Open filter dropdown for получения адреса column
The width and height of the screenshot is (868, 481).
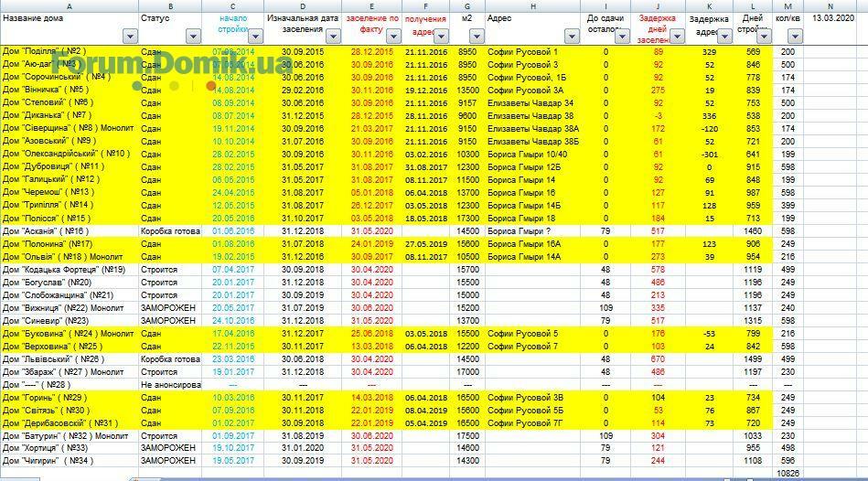(441, 37)
